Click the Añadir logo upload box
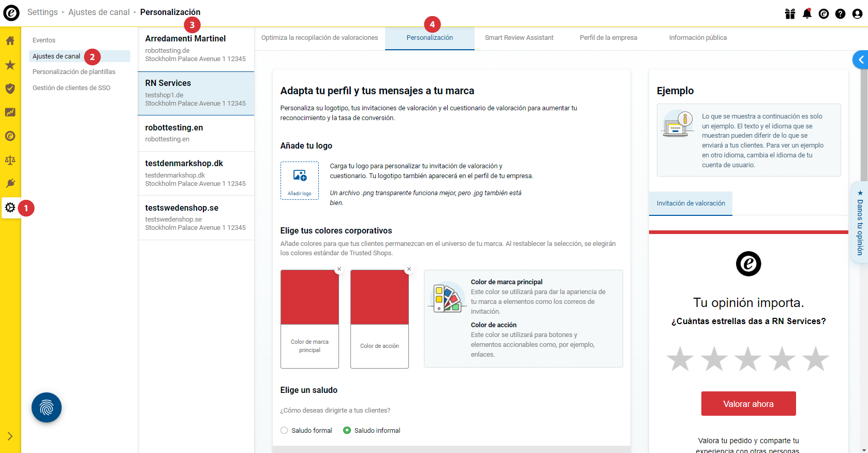Image resolution: width=868 pixels, height=453 pixels. coord(300,180)
